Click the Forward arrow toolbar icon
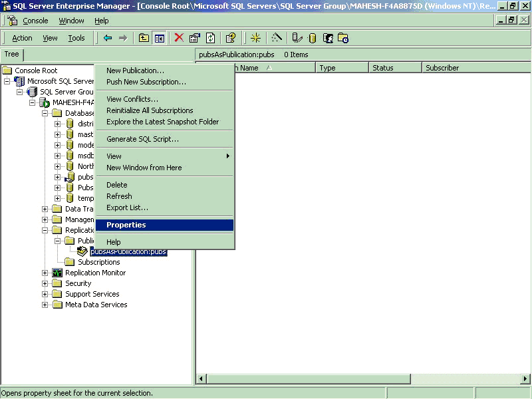Viewport: 532px width, 399px height. tap(123, 38)
